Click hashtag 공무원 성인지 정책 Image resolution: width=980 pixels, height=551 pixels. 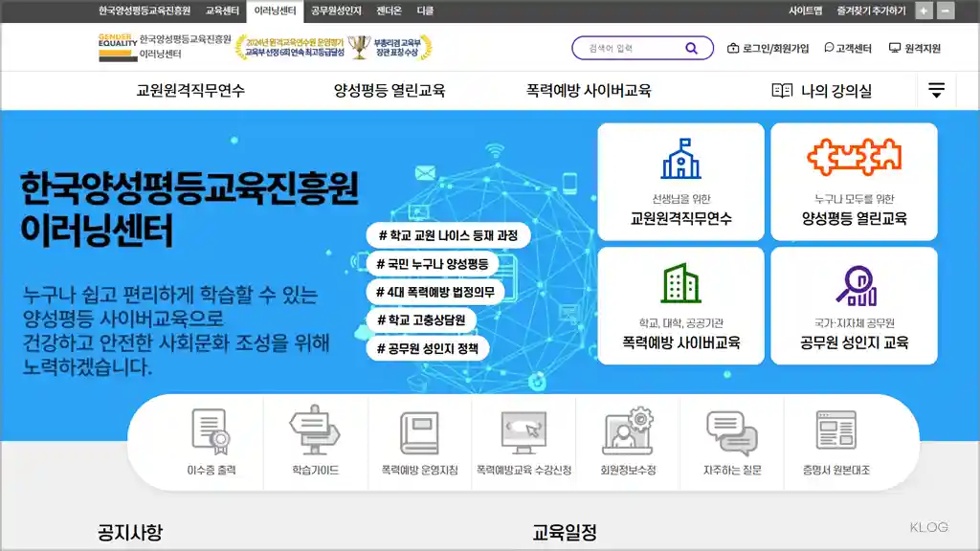428,348
